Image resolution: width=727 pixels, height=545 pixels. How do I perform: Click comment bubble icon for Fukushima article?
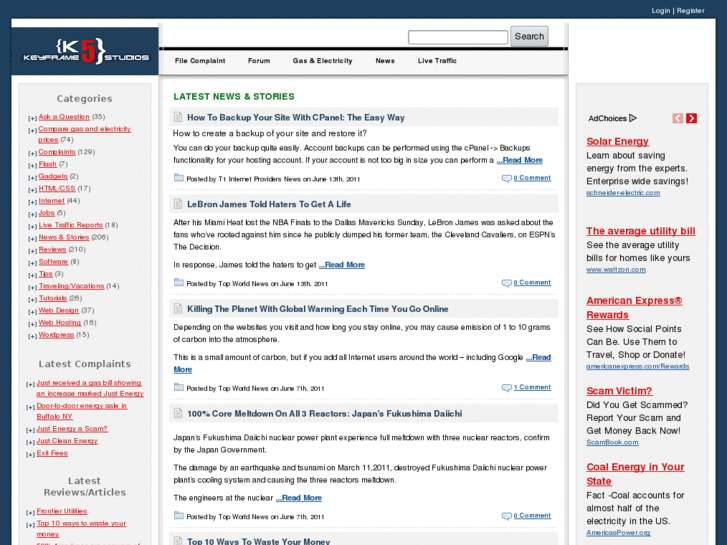[507, 516]
